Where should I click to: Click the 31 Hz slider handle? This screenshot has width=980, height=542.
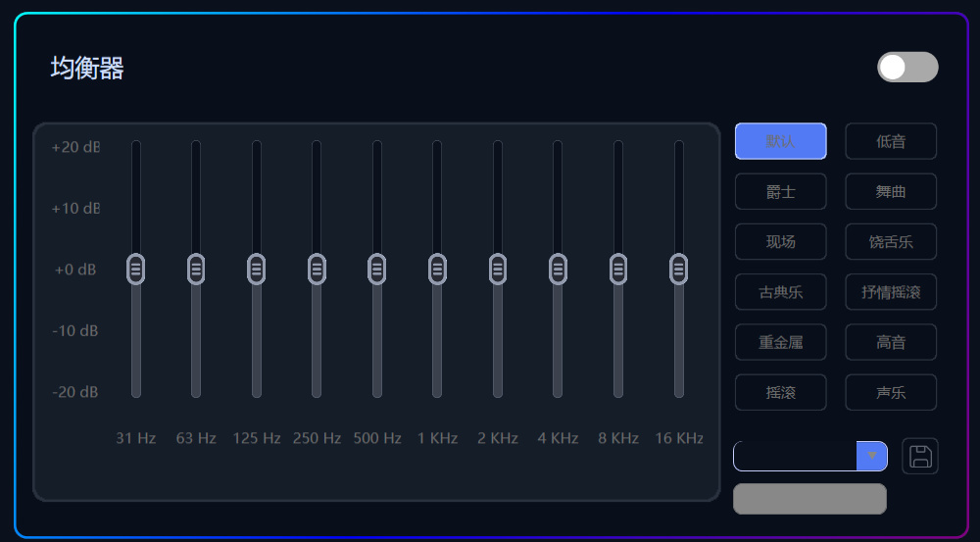point(135,270)
